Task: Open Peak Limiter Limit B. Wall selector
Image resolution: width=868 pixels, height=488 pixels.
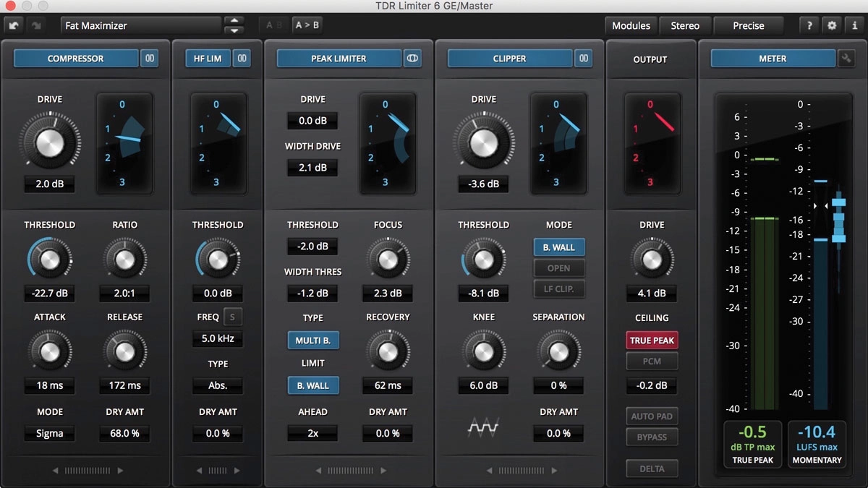Action: (x=313, y=385)
